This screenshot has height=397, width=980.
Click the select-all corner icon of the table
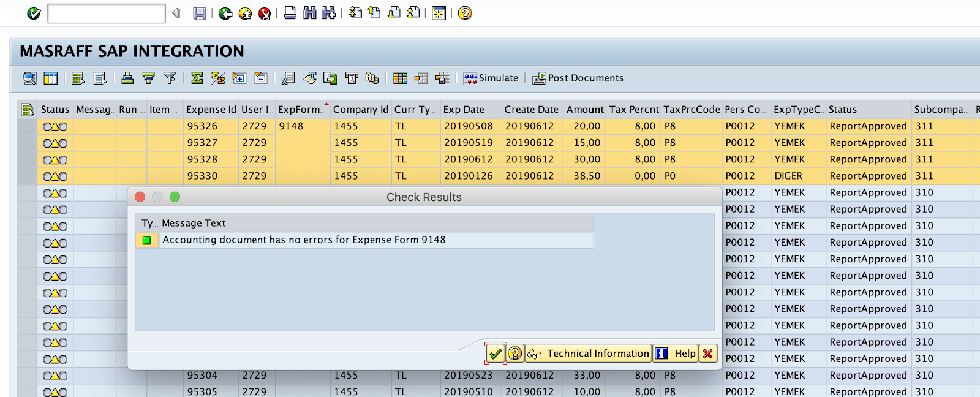click(27, 110)
